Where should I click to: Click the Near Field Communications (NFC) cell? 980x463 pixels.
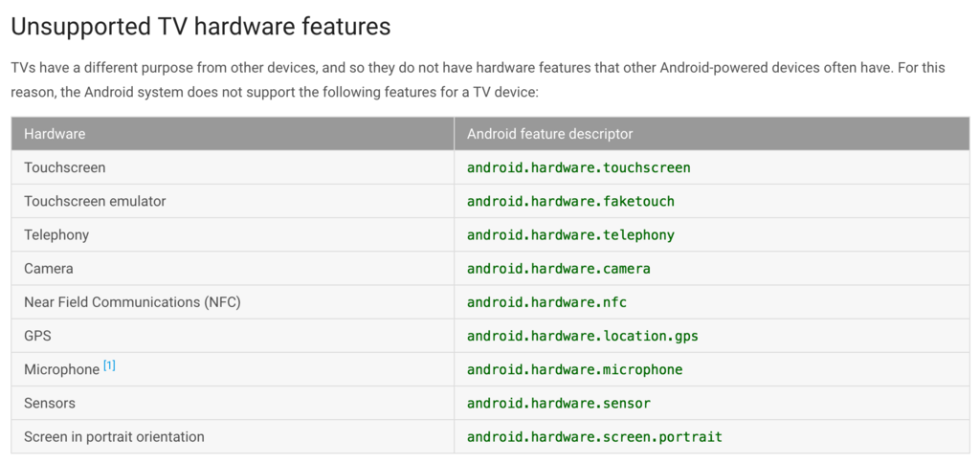click(x=132, y=302)
